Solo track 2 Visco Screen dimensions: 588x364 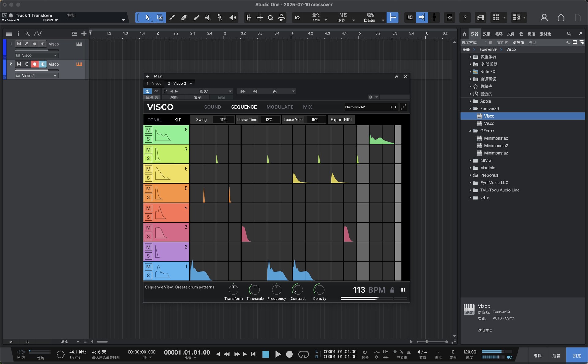(x=27, y=64)
